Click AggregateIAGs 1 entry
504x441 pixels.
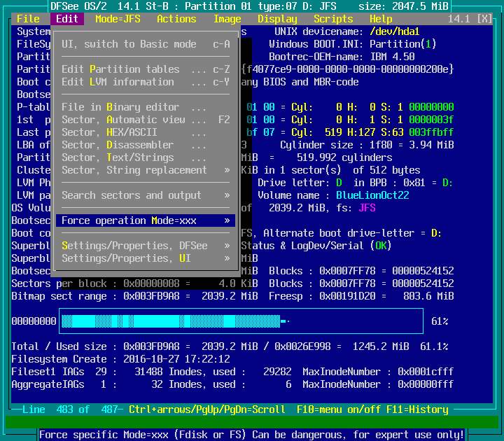pos(59,384)
